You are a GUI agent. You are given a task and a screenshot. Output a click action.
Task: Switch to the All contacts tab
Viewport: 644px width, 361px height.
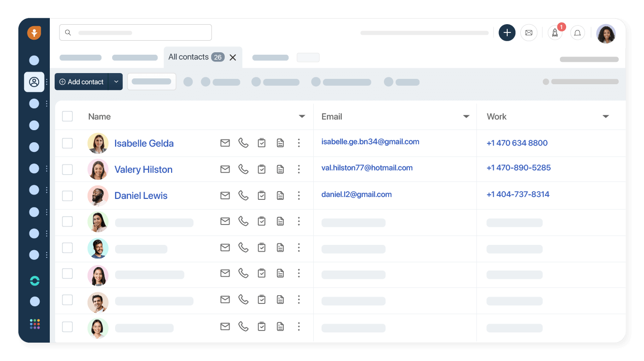(189, 57)
